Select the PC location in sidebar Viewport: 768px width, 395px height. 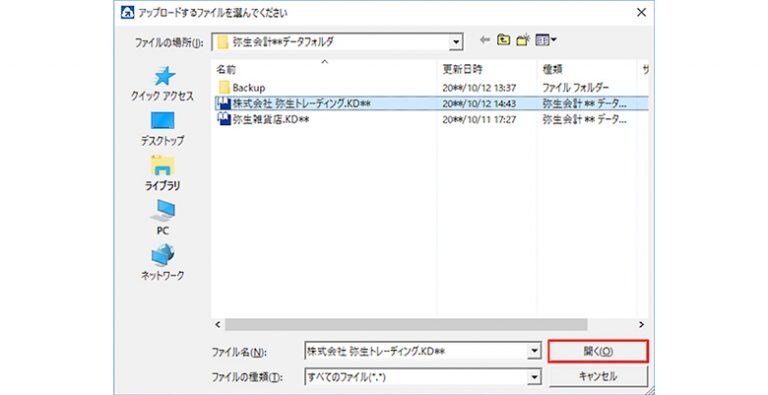(163, 217)
